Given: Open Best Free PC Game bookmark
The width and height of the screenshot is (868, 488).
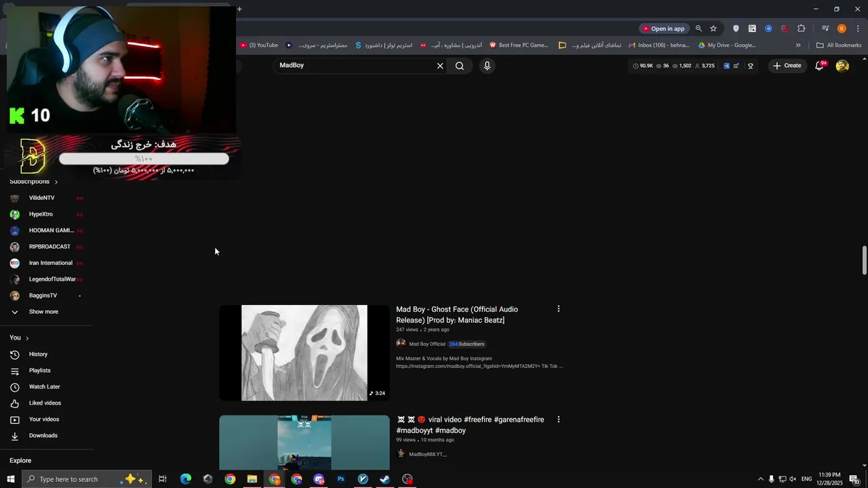Looking at the screenshot, I should pos(519,45).
